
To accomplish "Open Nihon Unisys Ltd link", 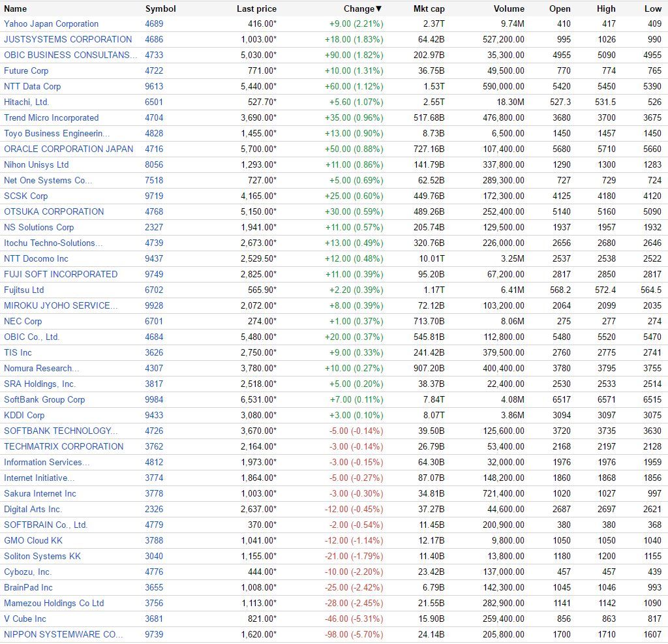I will [x=37, y=165].
